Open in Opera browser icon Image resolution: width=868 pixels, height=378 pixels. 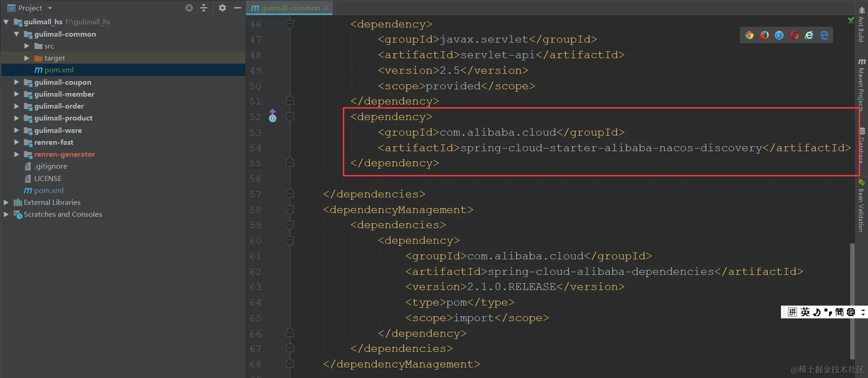pos(794,35)
